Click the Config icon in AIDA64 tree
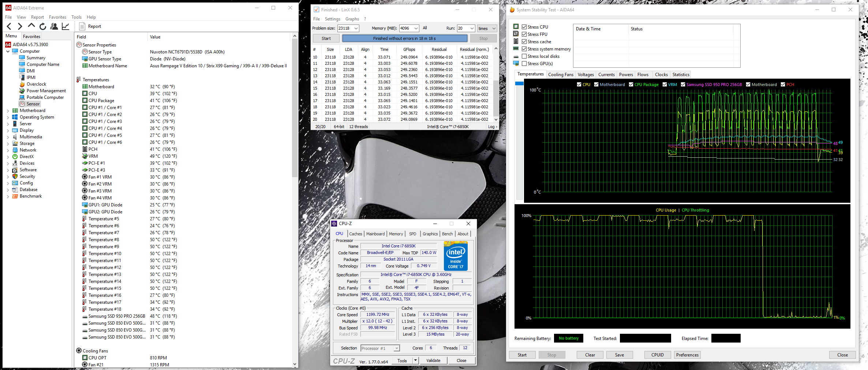Viewport: 868px width, 370px height. 15,183
